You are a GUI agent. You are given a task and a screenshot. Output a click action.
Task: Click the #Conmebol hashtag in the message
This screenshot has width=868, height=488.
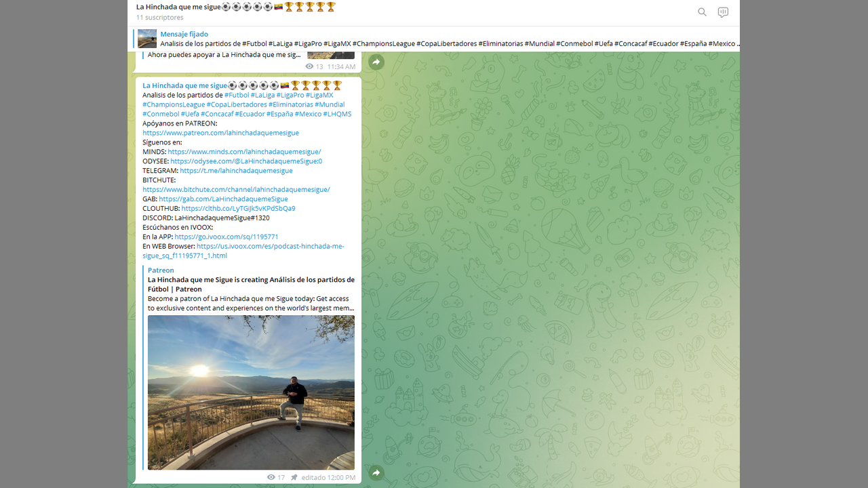(x=160, y=114)
